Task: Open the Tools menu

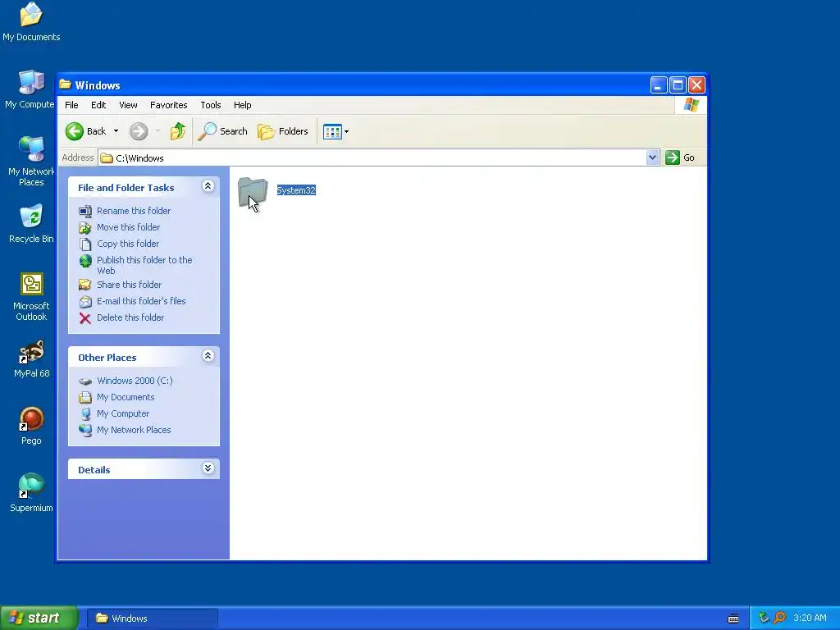Action: coord(211,105)
